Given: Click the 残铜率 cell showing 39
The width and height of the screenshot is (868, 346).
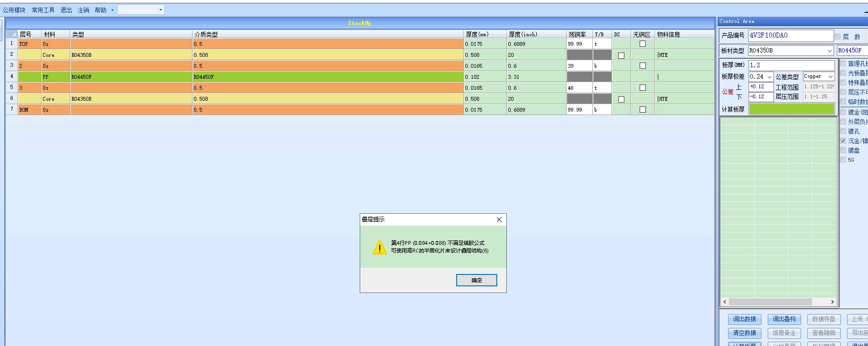Looking at the screenshot, I should coord(579,66).
